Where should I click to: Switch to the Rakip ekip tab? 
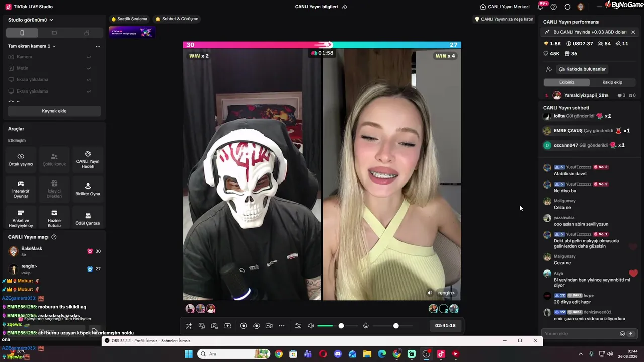612,82
